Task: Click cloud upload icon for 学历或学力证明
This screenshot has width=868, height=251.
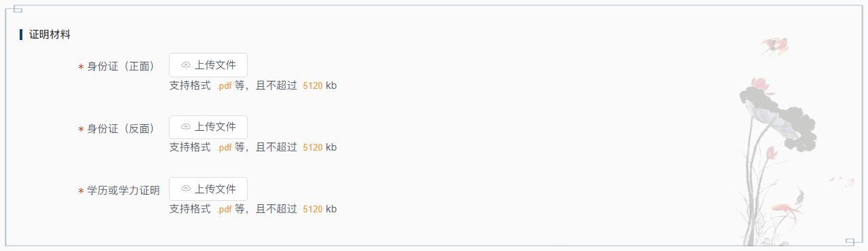Action: [186, 189]
